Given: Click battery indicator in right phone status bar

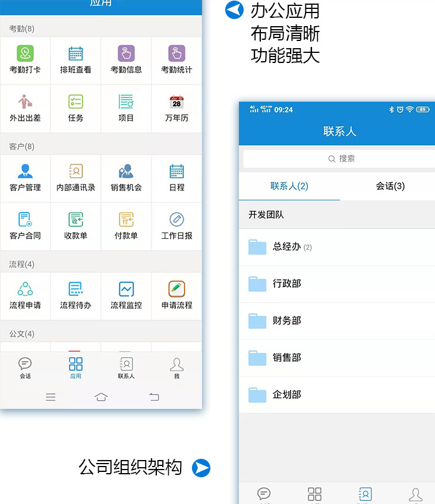Looking at the screenshot, I should coord(423,109).
